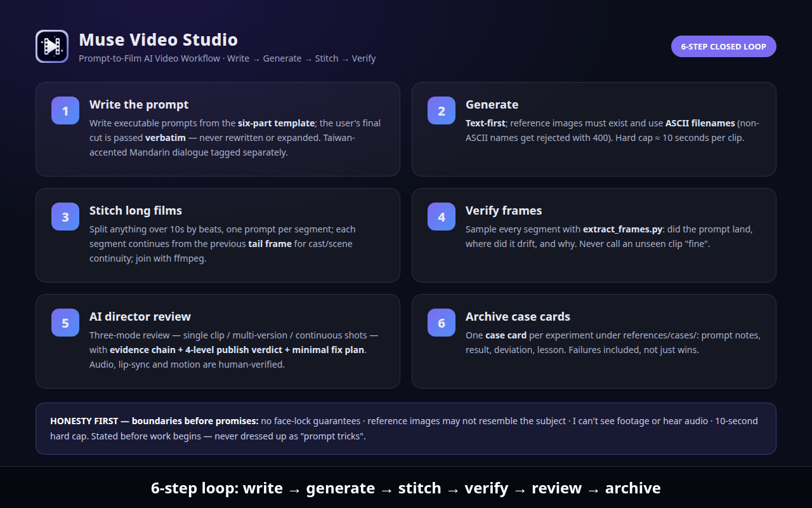Click the bold Text-first phrase
Viewport: 812px width, 508px height.
486,123
